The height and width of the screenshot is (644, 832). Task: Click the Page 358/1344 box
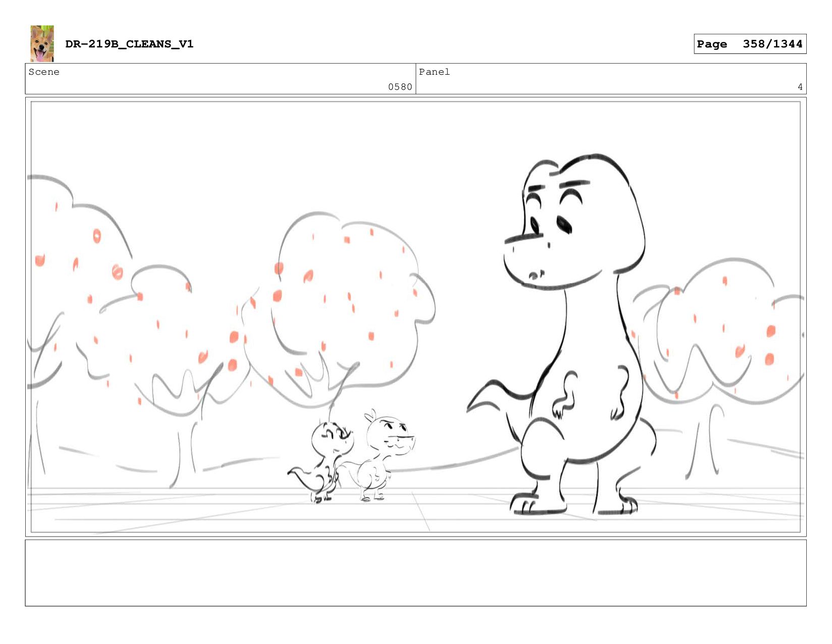coord(750,44)
